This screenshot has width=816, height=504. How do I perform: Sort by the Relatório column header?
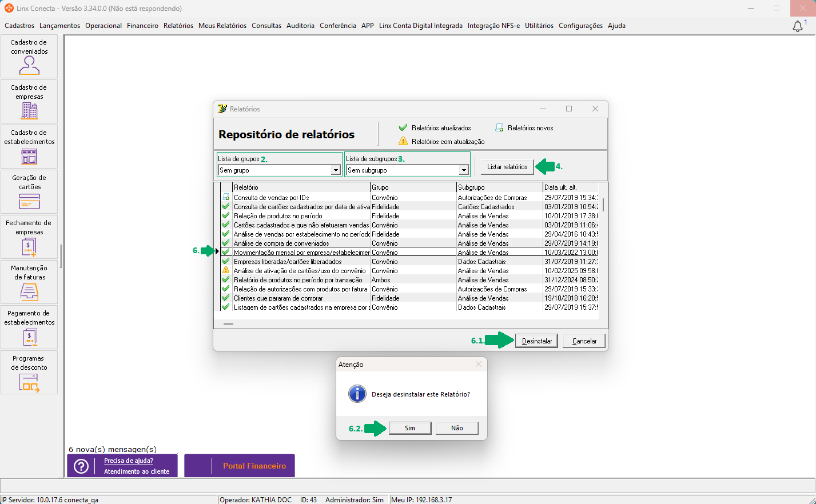pyautogui.click(x=301, y=187)
